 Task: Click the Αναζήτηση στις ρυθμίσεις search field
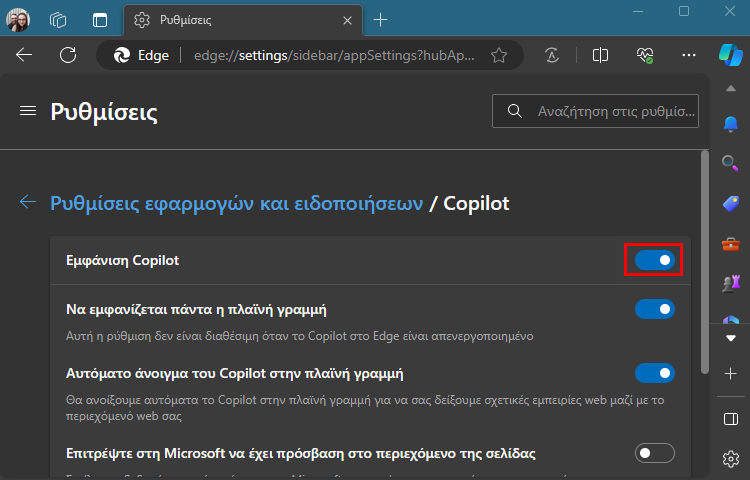pos(596,111)
